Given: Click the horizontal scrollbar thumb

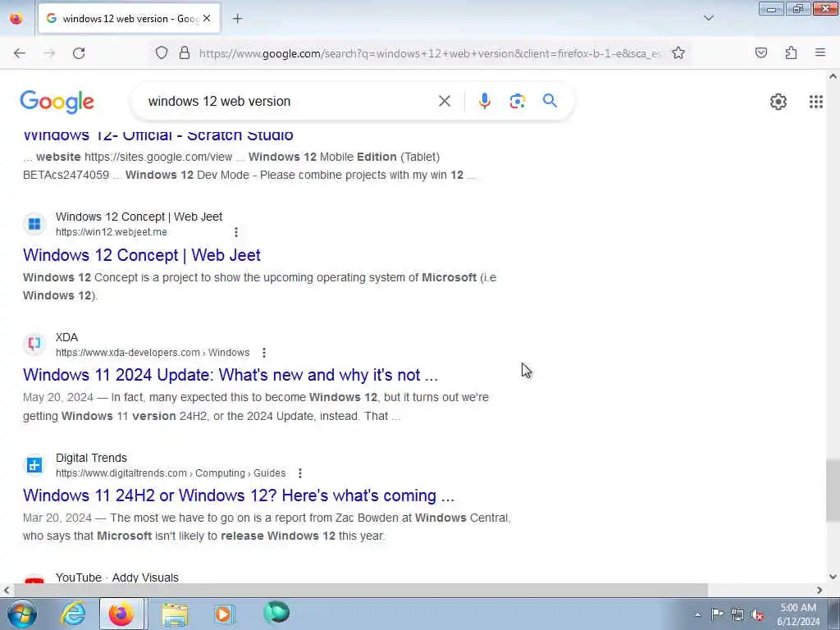Looking at the screenshot, I should point(360,590).
